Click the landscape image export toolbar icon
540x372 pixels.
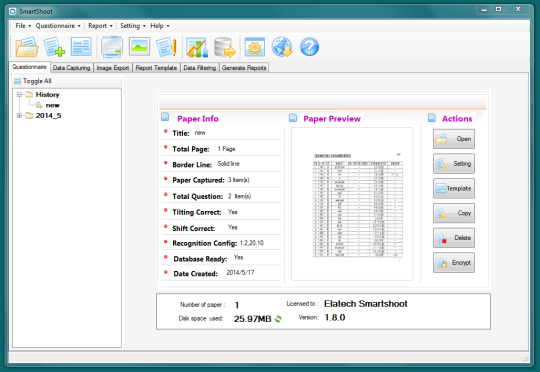coord(139,46)
